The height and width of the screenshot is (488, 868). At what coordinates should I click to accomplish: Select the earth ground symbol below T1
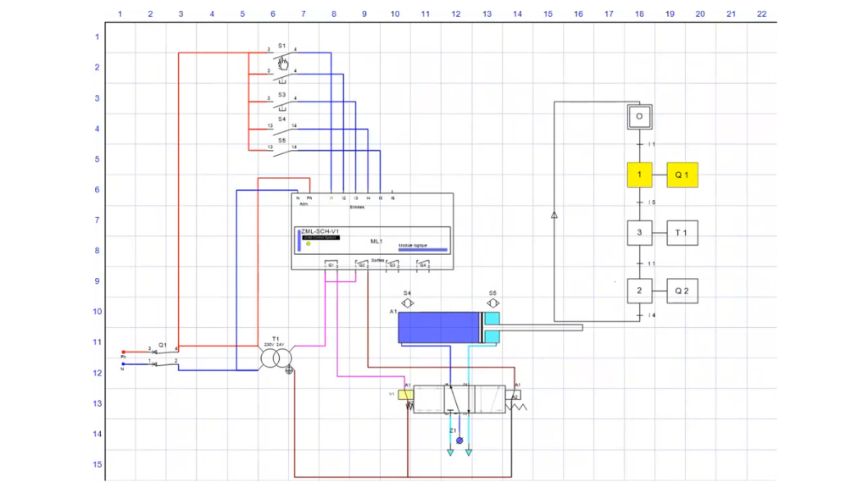pos(288,370)
